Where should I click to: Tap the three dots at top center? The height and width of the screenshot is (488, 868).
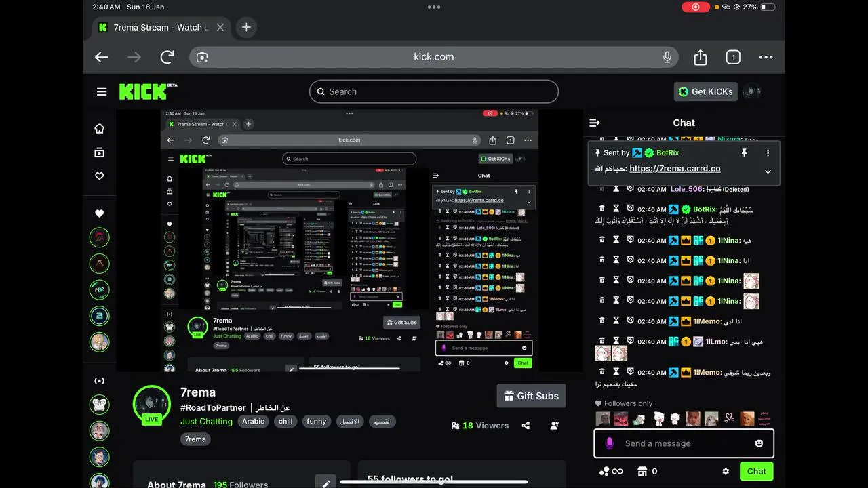[434, 7]
